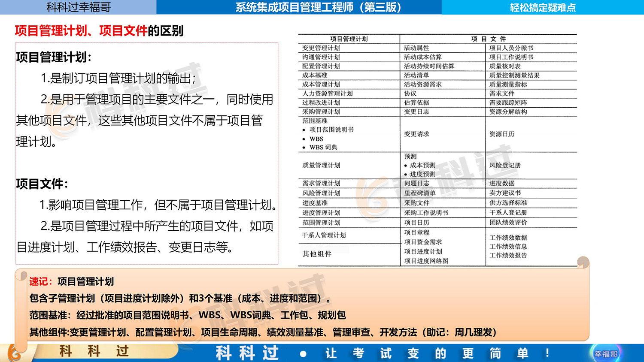The height and width of the screenshot is (362, 644).
Task: Click the note line starting 范围基准：经过批准的
Action: point(188,315)
